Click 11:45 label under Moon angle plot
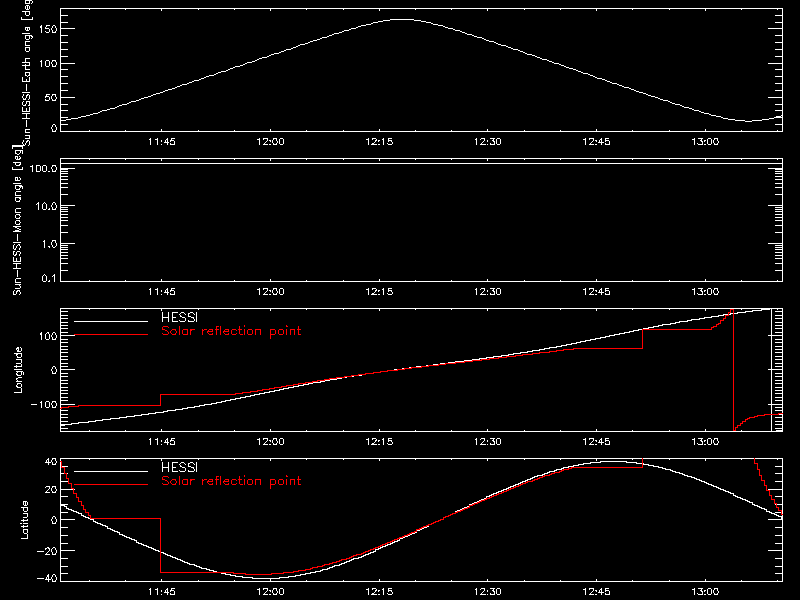This screenshot has height=600, width=800. [x=162, y=292]
